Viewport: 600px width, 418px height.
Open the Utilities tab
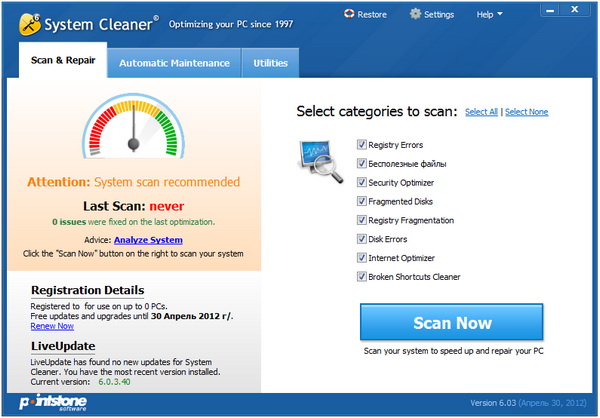pos(270,63)
